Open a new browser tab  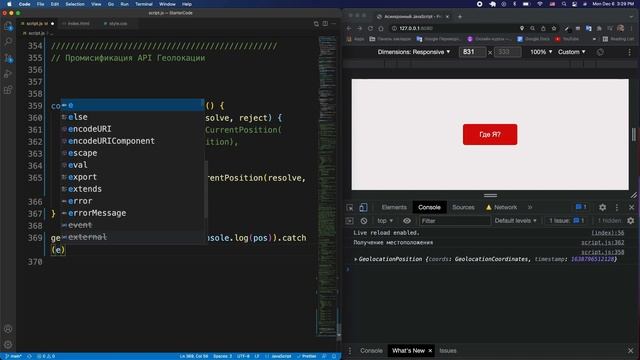[460, 17]
